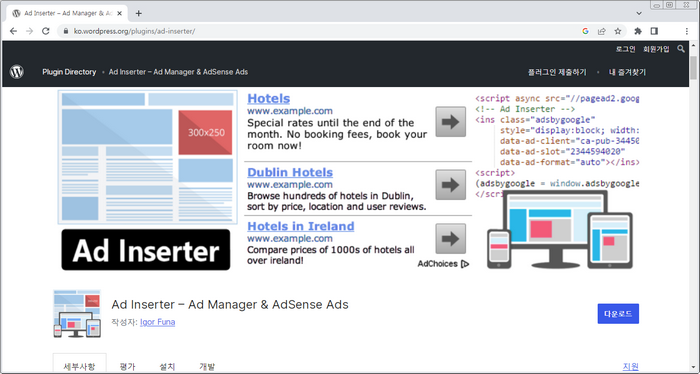Open the search magnifier in the header
700x374 pixels.
(681, 49)
